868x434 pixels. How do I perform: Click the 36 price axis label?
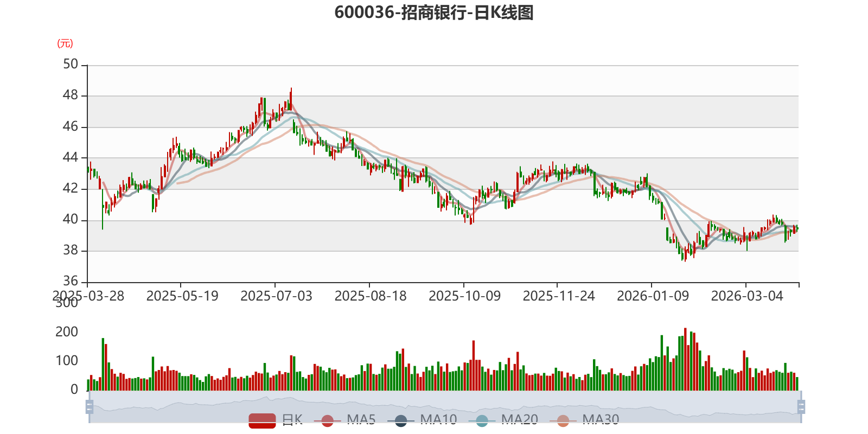click(71, 282)
